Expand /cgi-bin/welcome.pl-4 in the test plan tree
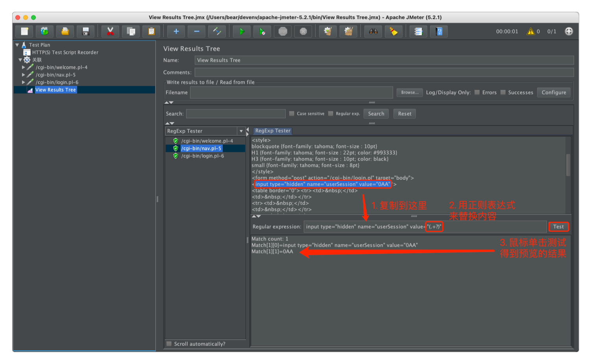Screen dimensions: 591x364 (x=24, y=67)
